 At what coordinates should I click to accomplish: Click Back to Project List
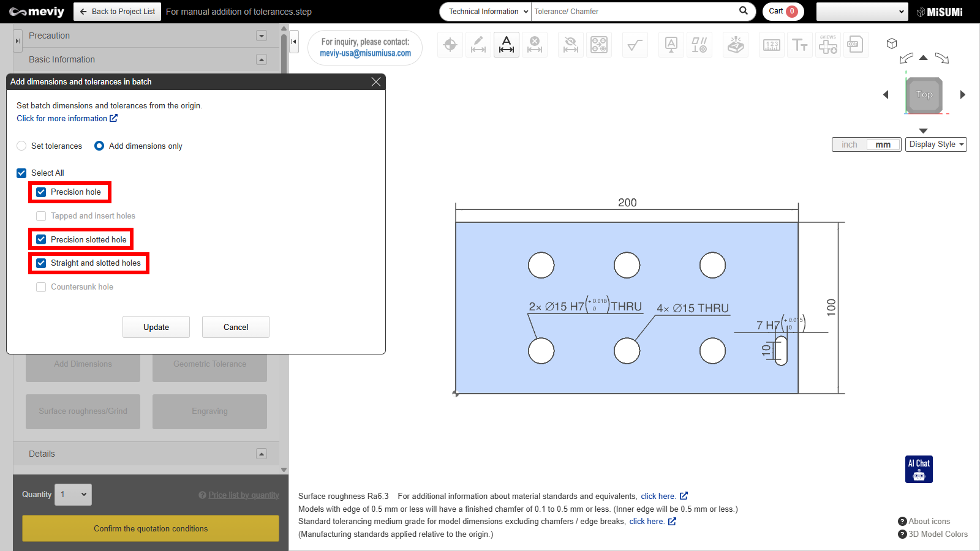coord(118,12)
